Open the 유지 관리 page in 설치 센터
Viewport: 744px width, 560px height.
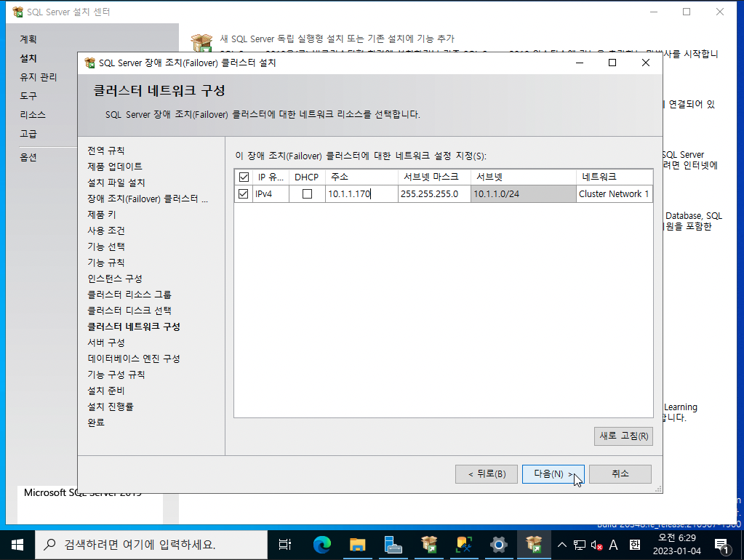(39, 77)
